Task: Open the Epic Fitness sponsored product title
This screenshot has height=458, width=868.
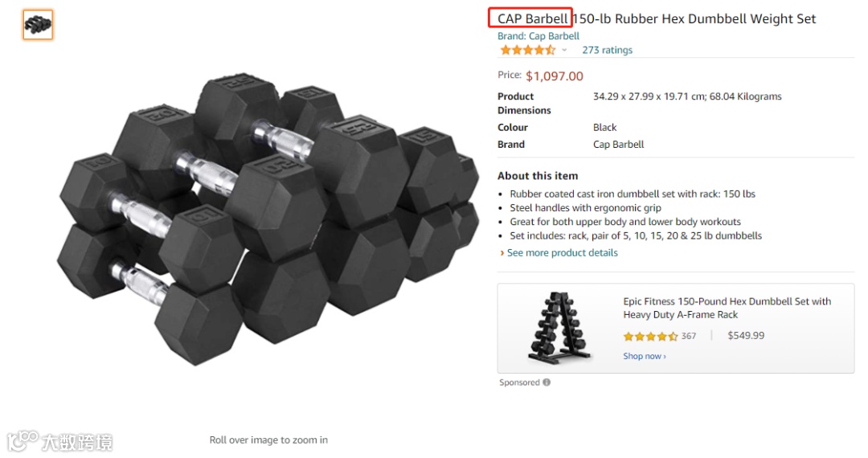Action: 727,308
